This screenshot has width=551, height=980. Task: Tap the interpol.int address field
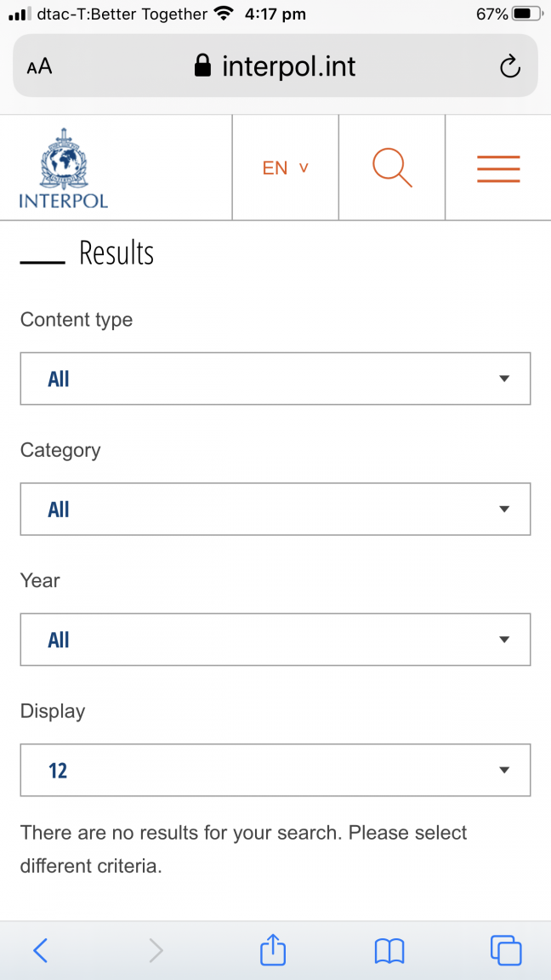[x=275, y=66]
